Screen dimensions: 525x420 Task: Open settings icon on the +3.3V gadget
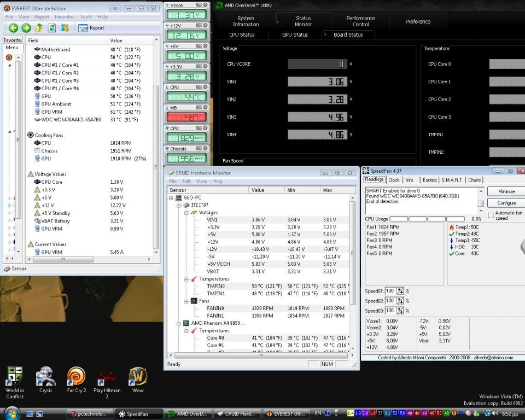tap(199, 66)
